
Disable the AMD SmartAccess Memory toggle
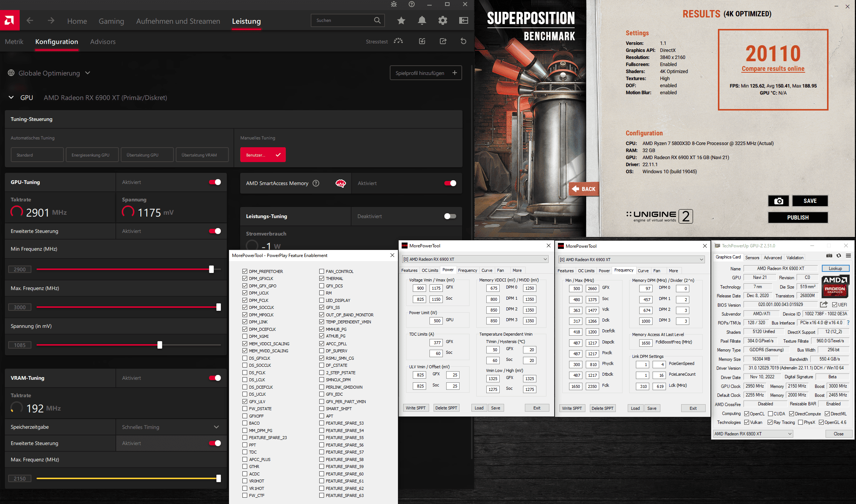pyautogui.click(x=450, y=183)
